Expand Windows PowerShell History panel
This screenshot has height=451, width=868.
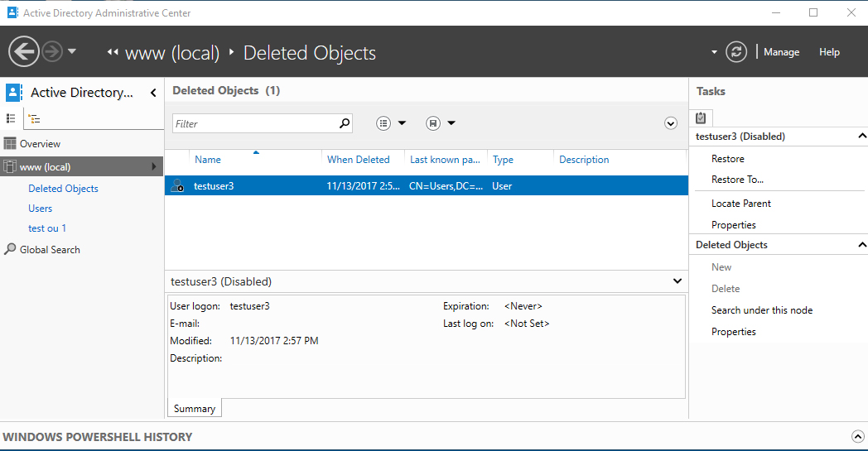(857, 437)
